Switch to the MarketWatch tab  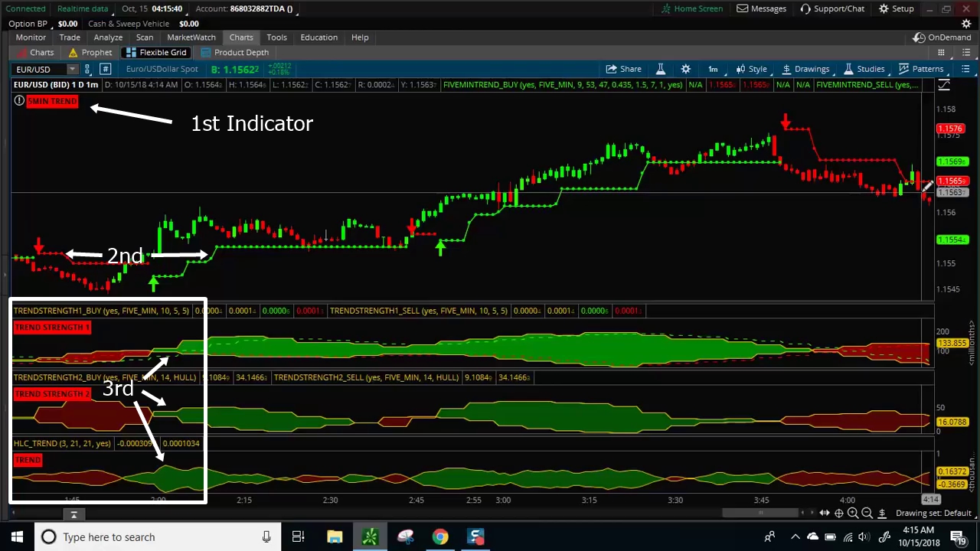point(191,37)
